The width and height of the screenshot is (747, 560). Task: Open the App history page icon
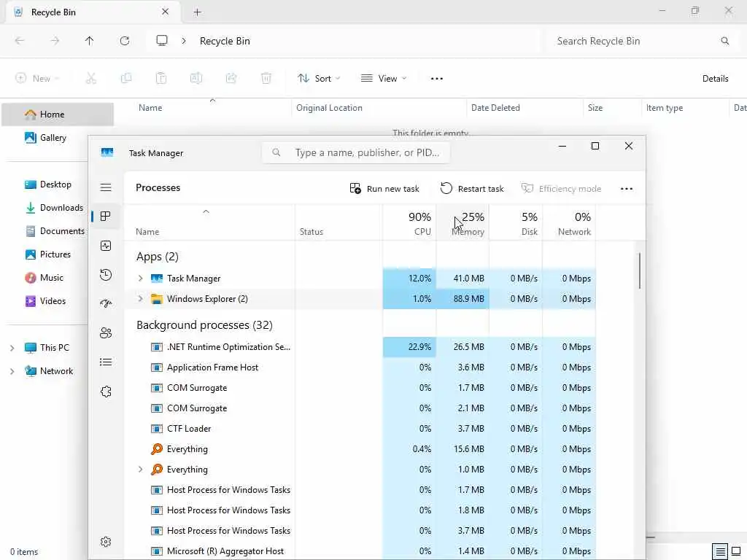tap(106, 275)
